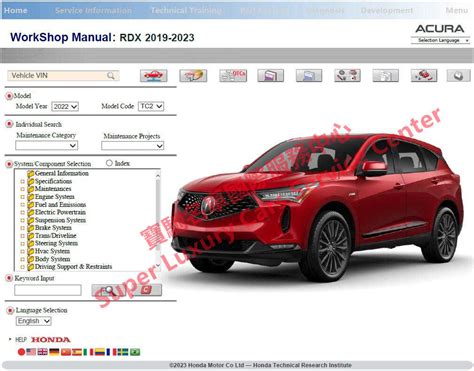Select the Spain flag icon
Screen dimensions: 474x371
tap(77, 352)
